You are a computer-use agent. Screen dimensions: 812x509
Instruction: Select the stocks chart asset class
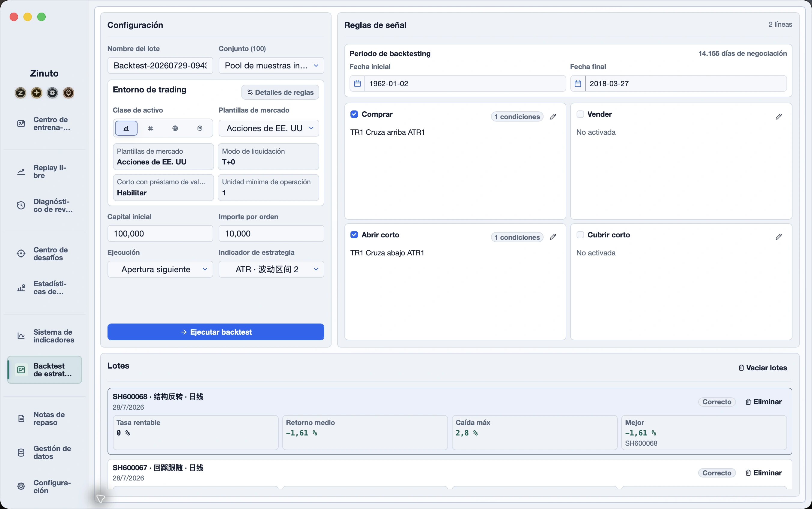[x=126, y=128]
